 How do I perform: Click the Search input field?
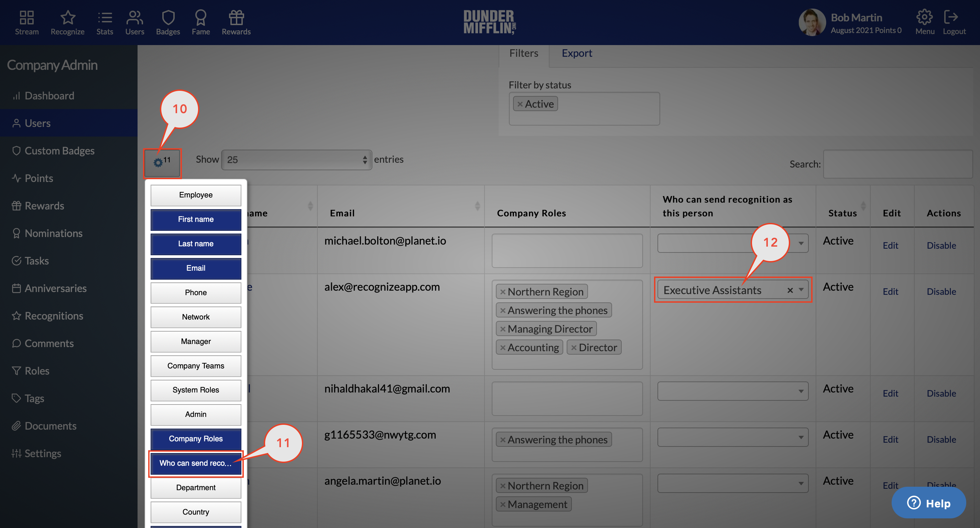point(897,164)
